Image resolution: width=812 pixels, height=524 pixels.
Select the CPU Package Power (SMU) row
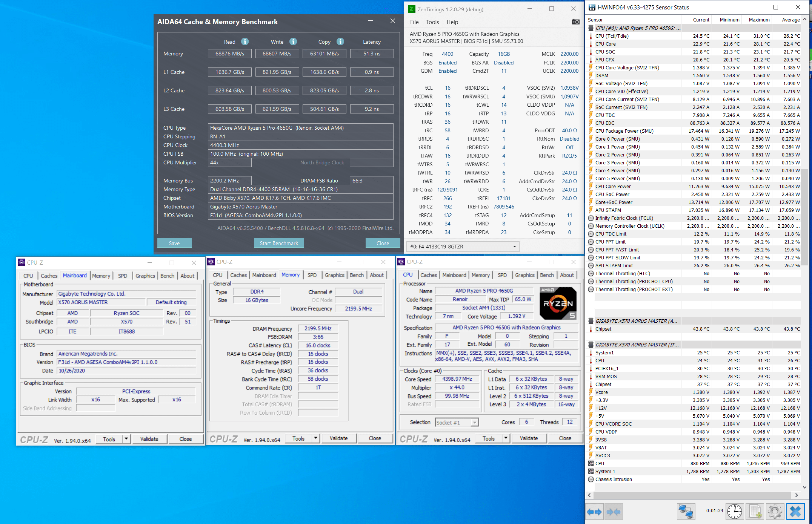[694, 131]
